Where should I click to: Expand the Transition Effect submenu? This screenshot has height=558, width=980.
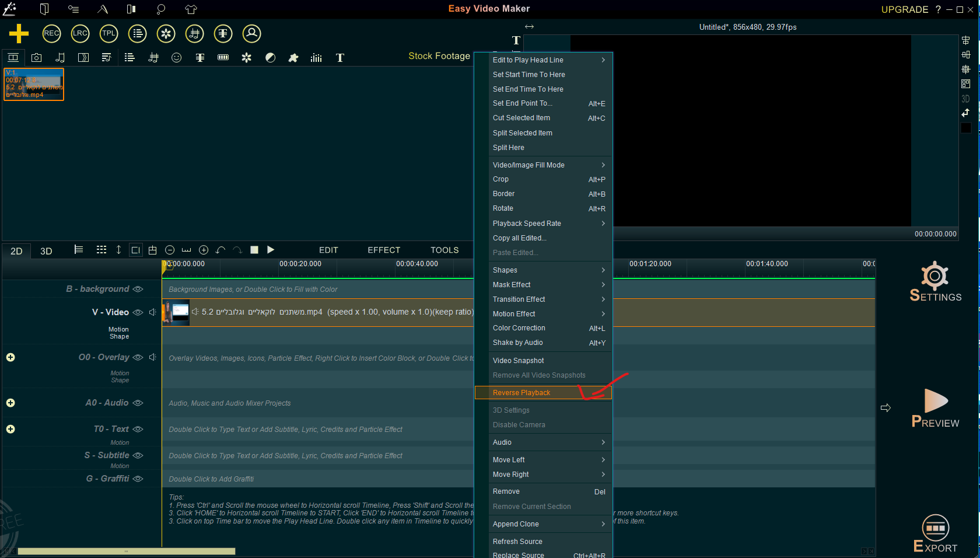click(544, 299)
